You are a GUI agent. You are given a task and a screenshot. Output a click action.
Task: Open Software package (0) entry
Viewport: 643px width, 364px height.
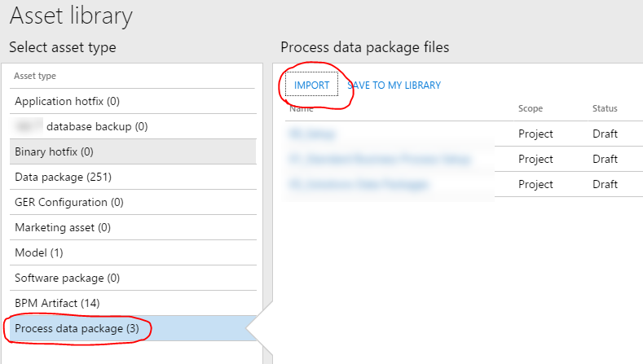(x=67, y=278)
